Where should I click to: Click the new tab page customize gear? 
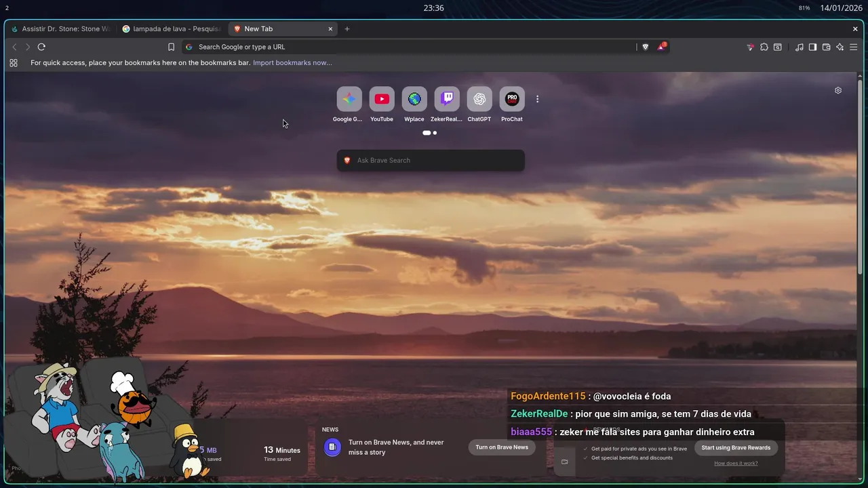tap(838, 90)
